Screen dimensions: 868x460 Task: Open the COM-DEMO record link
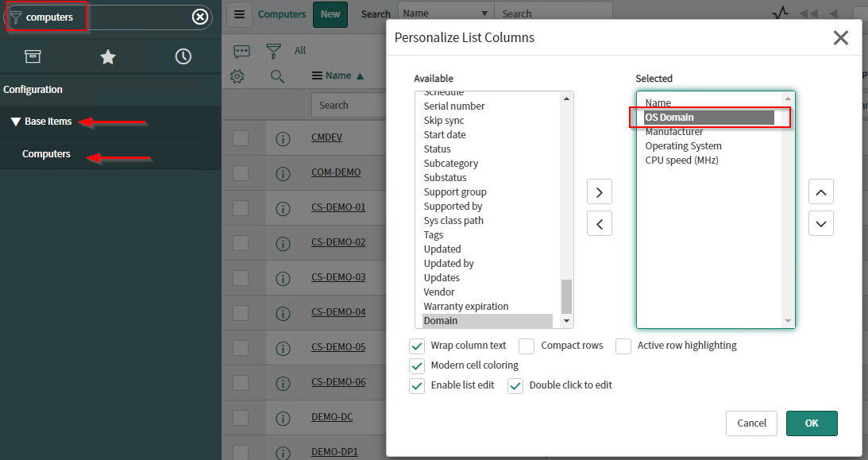coord(335,172)
